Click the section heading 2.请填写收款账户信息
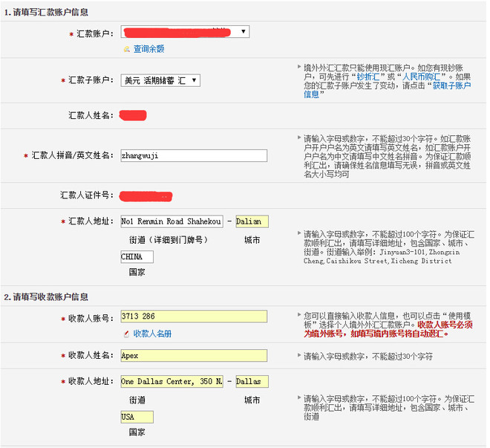490x448 pixels. 46,297
